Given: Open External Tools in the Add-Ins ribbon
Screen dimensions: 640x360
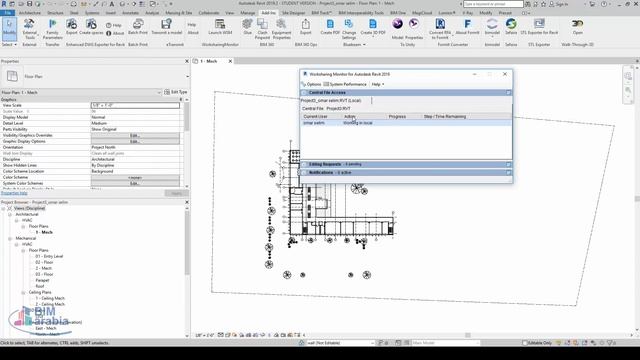Looking at the screenshot, I should (x=29, y=28).
